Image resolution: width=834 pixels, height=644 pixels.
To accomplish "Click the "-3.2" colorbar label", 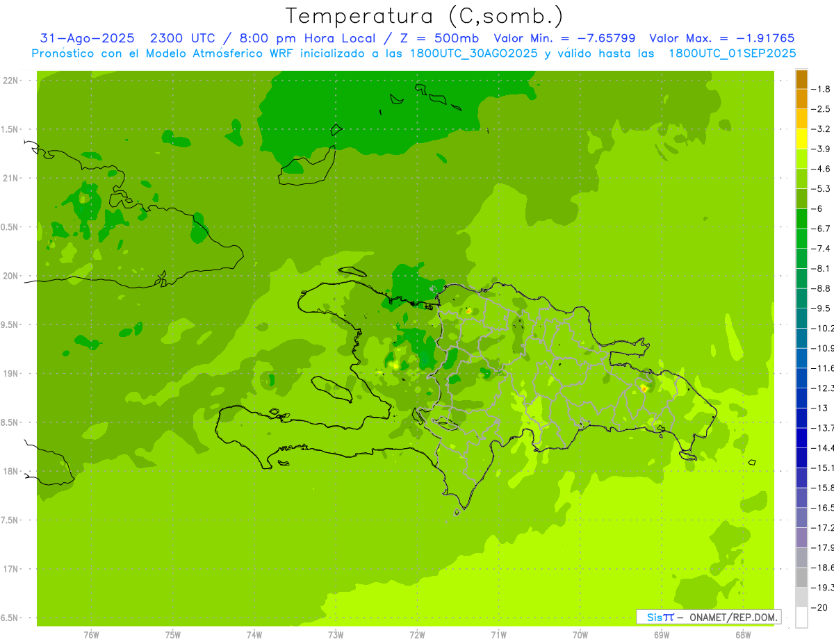I will (x=822, y=129).
